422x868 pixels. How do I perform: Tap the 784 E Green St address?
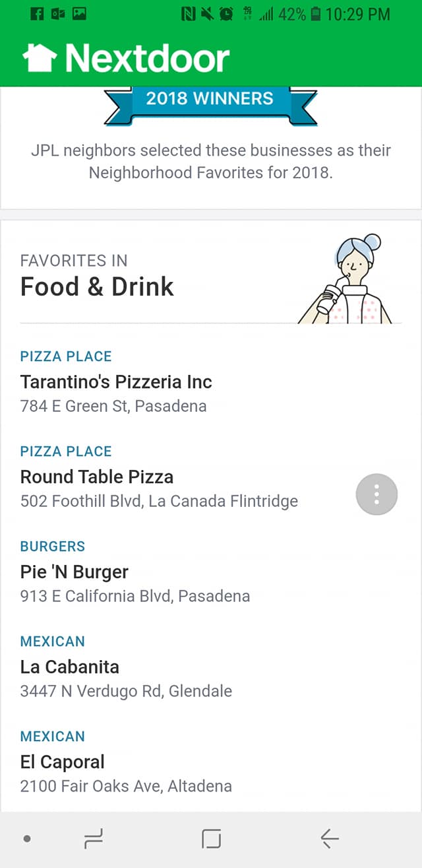coord(113,406)
